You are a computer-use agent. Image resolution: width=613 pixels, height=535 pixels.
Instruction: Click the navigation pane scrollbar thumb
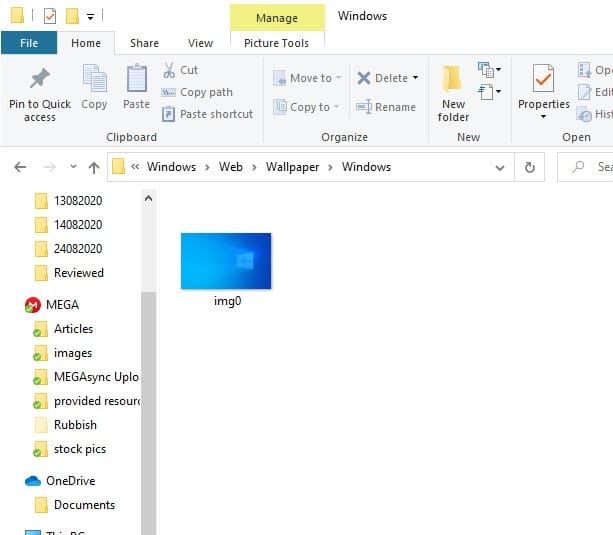[149, 413]
